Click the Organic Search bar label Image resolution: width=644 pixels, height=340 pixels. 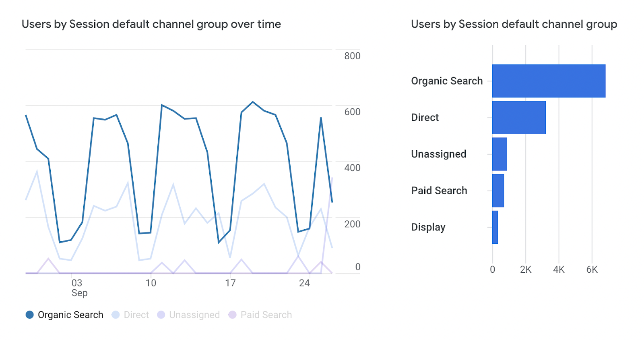[447, 81]
